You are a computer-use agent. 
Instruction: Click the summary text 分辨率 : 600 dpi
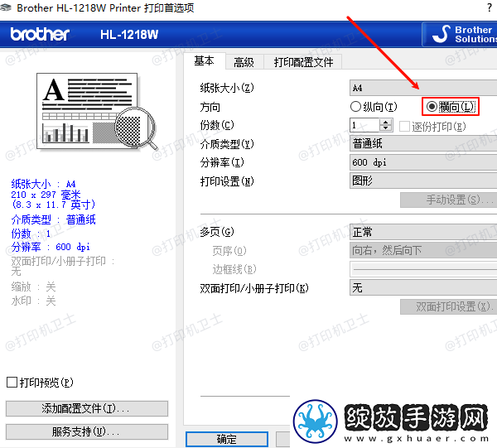pyautogui.click(x=51, y=247)
